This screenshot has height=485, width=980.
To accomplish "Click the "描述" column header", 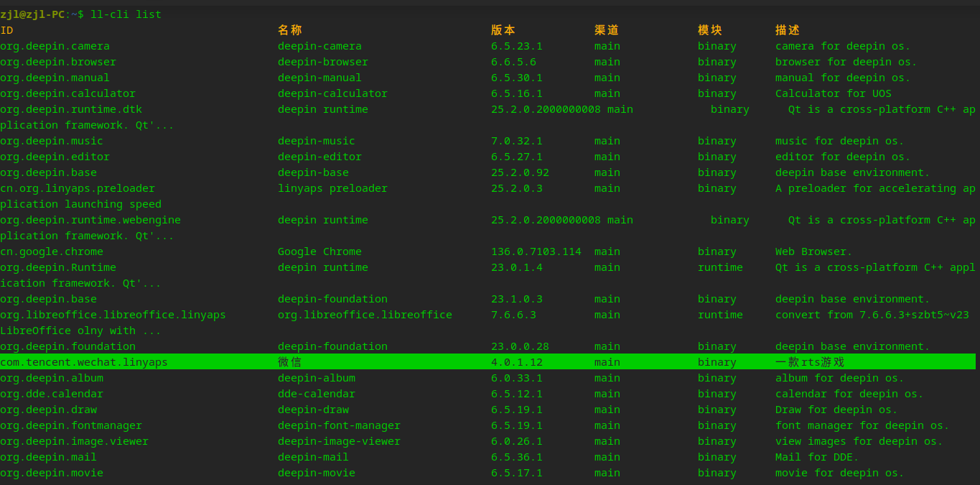I will pos(788,30).
